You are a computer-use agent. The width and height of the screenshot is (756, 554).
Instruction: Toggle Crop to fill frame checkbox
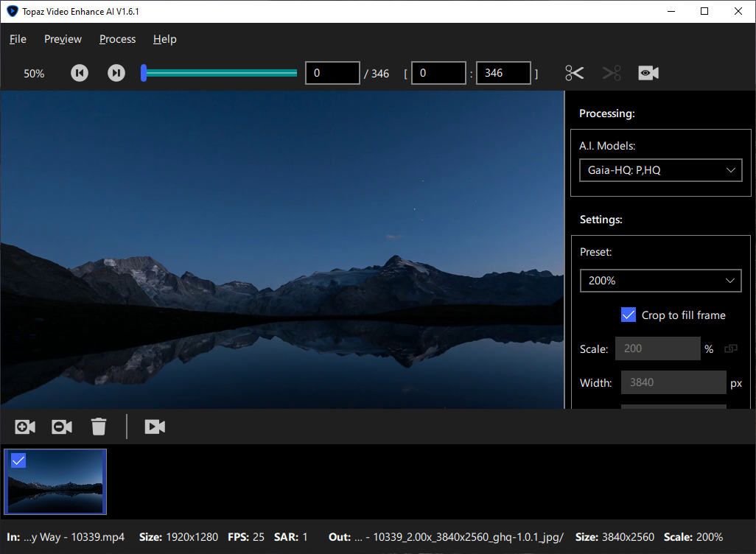pyautogui.click(x=629, y=315)
